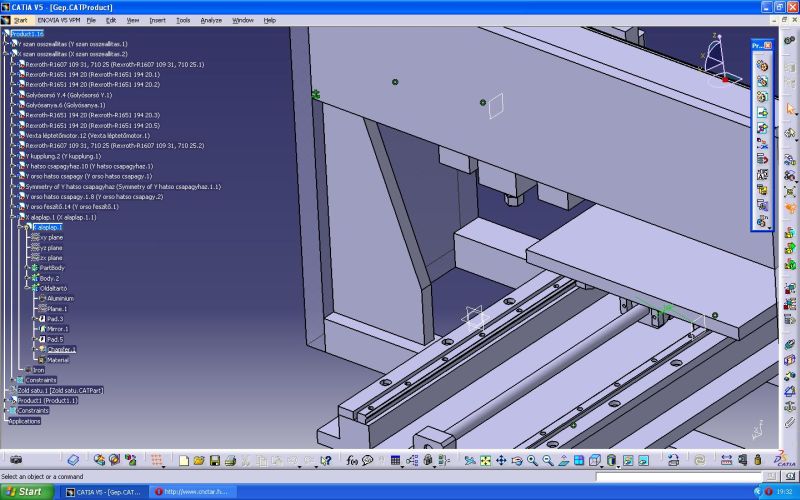Click the Print icon in bottom toolbar
The width and height of the screenshot is (800, 500).
click(x=229, y=460)
